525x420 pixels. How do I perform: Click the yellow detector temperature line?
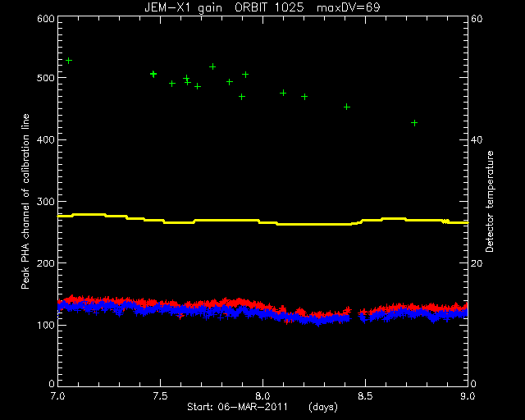263,221
